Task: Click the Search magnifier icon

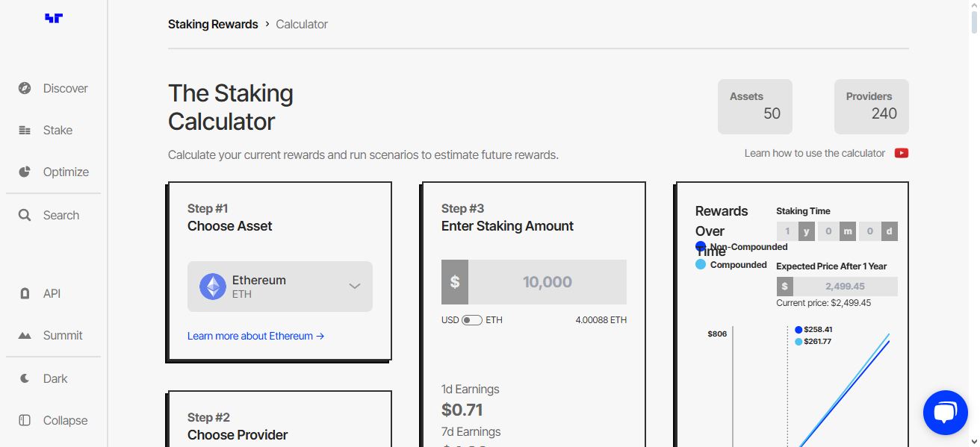Action: pos(25,215)
